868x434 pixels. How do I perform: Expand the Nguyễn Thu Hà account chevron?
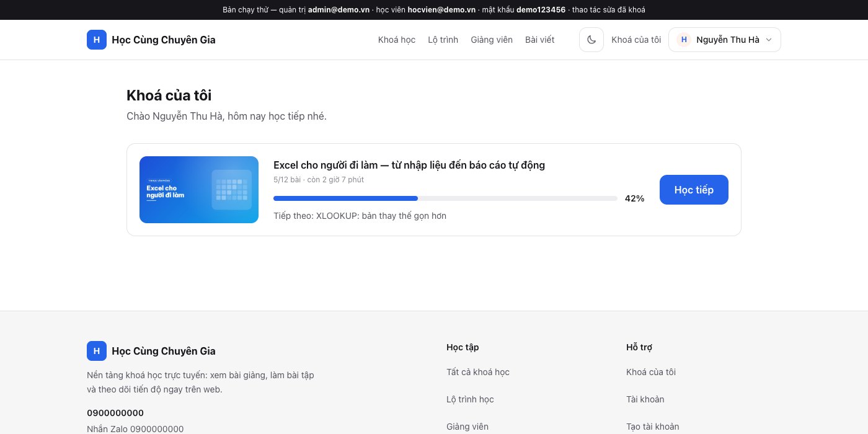[x=769, y=40]
